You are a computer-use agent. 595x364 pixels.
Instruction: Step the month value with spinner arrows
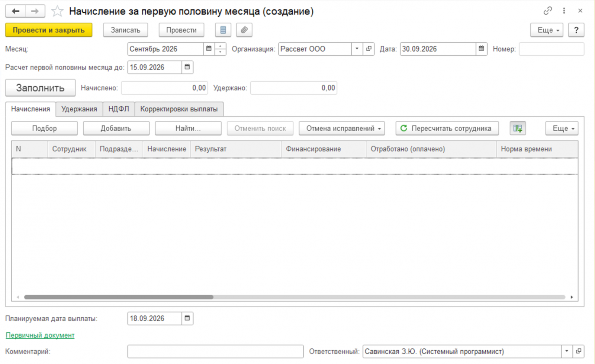(x=220, y=49)
